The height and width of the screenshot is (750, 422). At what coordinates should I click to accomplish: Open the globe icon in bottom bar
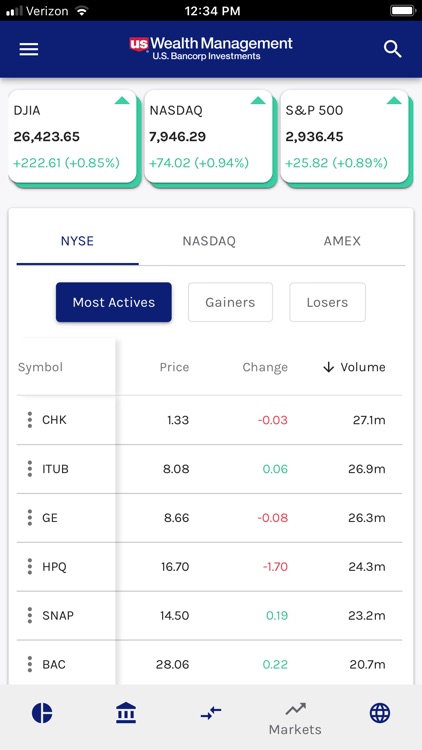click(380, 713)
